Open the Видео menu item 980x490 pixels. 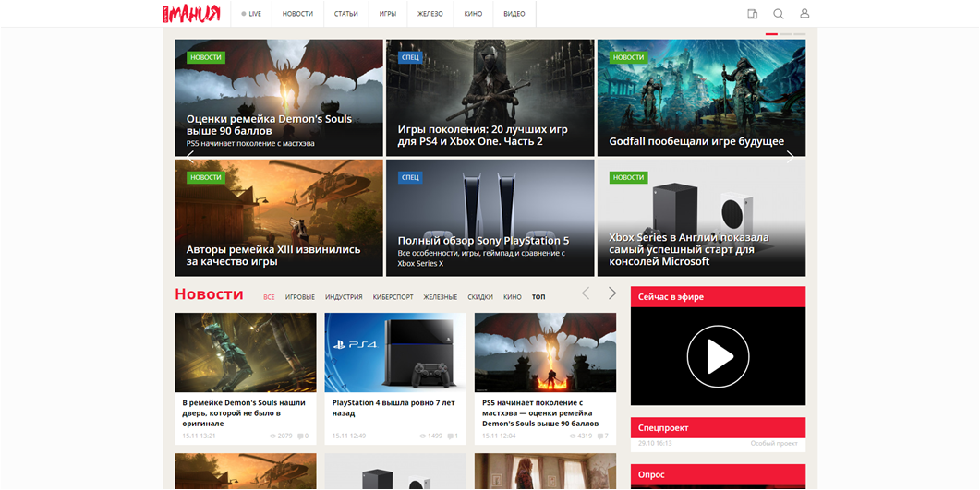pyautogui.click(x=514, y=14)
